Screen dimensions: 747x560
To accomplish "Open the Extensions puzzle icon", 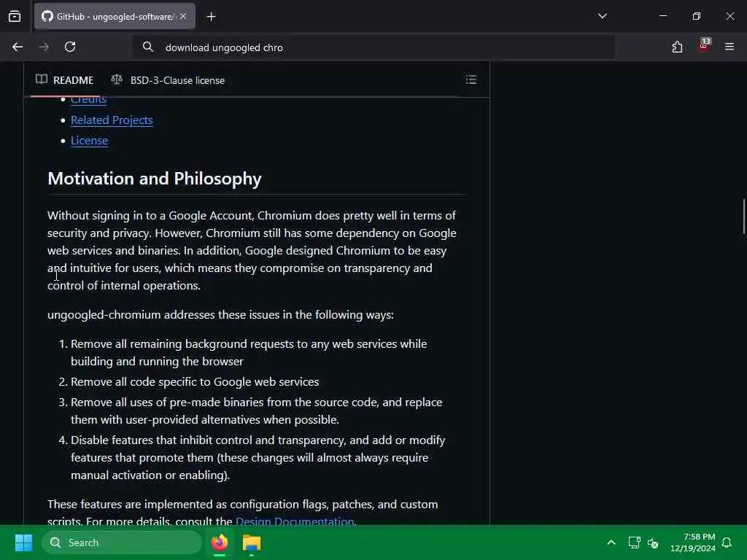I will pos(677,47).
